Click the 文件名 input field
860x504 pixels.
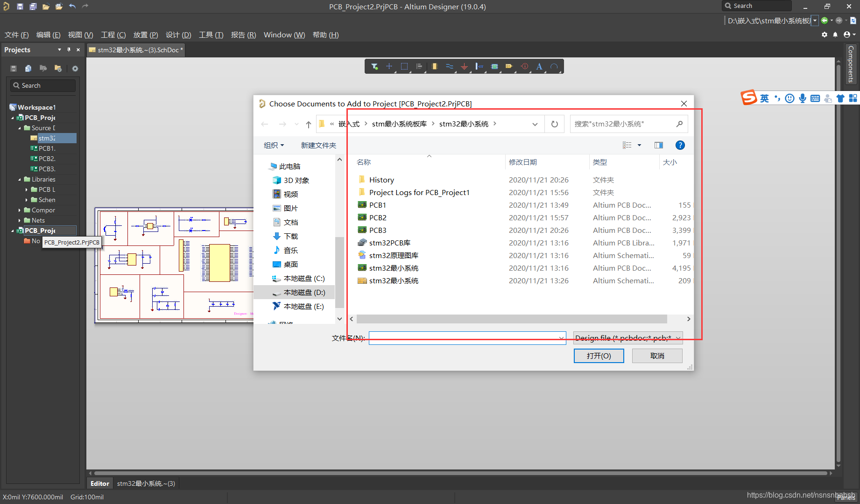coord(467,338)
